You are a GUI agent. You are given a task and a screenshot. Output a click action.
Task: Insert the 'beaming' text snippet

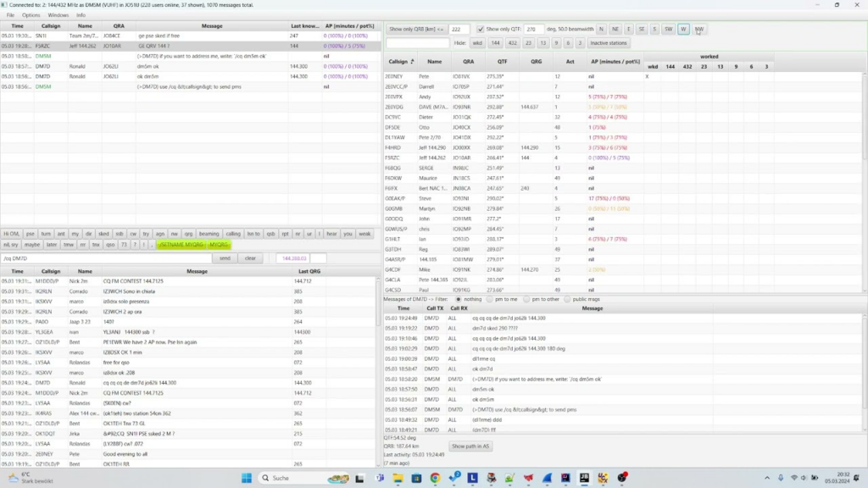coord(209,234)
